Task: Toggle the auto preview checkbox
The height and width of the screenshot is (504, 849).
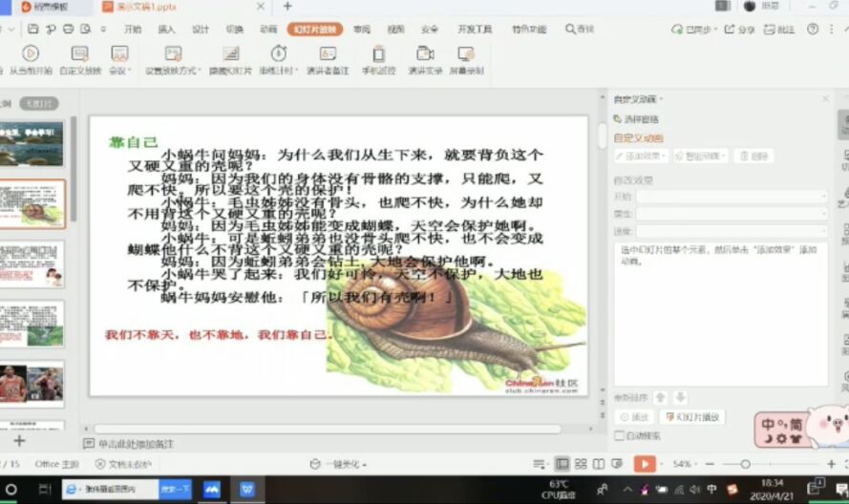Action: tap(619, 436)
